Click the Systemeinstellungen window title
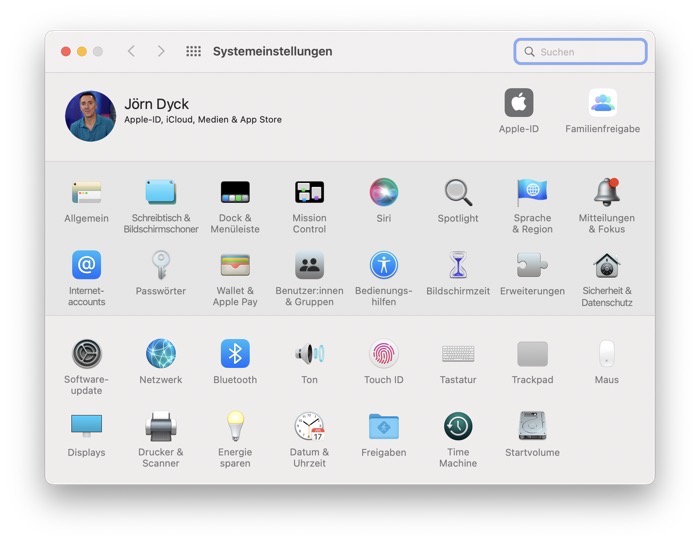 pos(272,51)
